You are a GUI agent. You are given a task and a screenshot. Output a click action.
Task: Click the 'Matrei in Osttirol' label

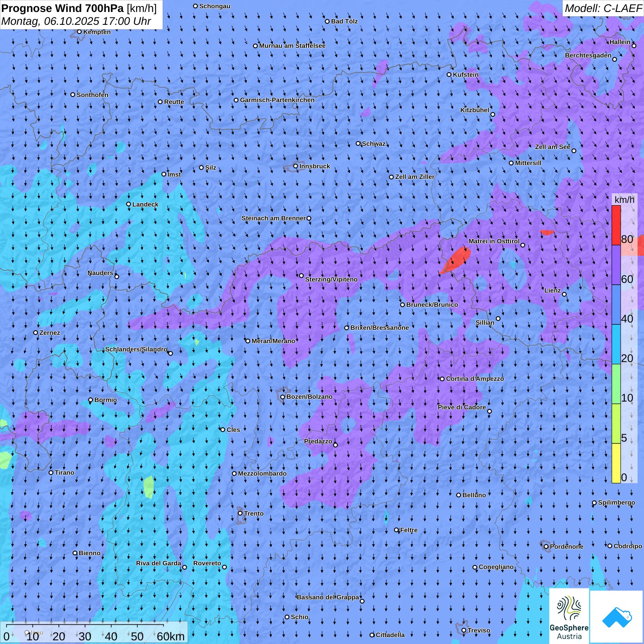click(x=494, y=241)
